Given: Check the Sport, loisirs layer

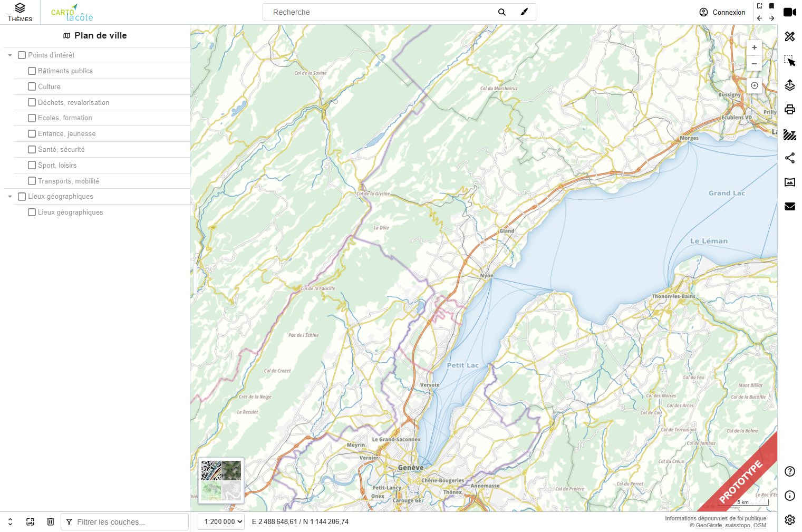Looking at the screenshot, I should point(32,165).
